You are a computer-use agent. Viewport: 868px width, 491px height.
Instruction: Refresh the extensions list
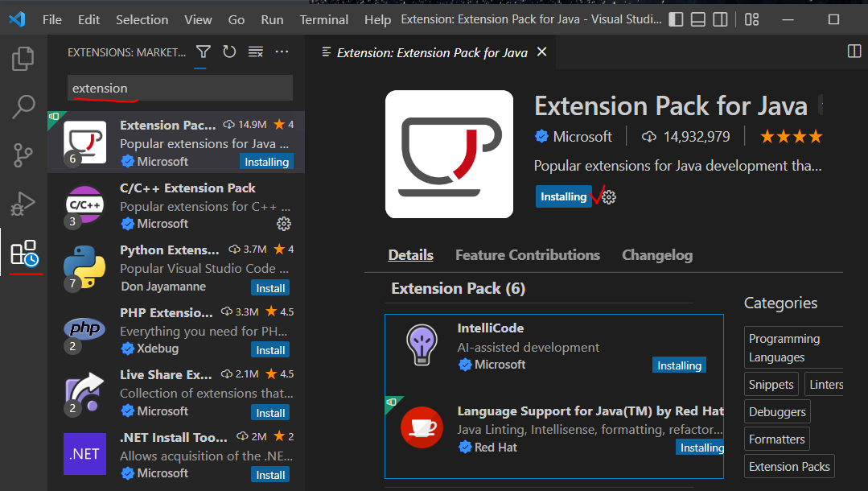pyautogui.click(x=229, y=52)
